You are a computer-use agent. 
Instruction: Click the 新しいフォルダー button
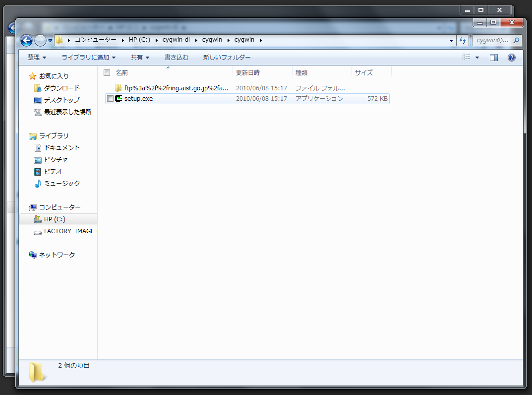coord(227,58)
